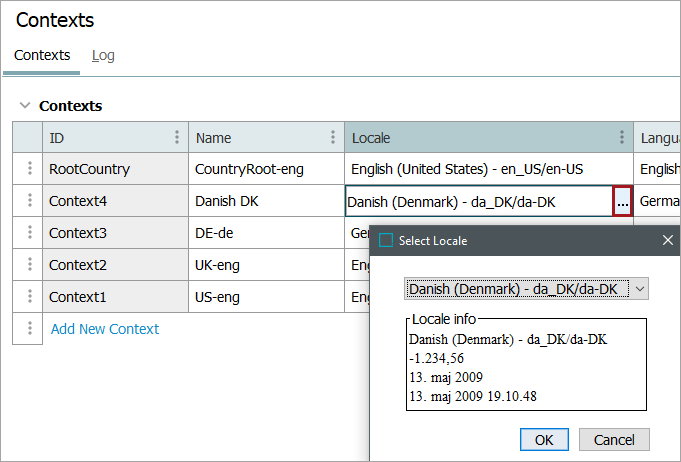Select the Contexts tab
This screenshot has height=462, width=681.
point(42,56)
